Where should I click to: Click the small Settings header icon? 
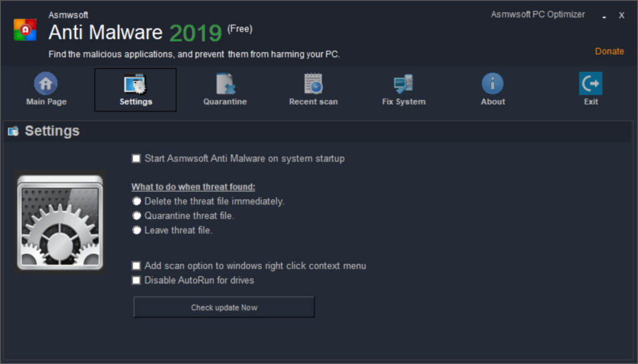tap(14, 131)
